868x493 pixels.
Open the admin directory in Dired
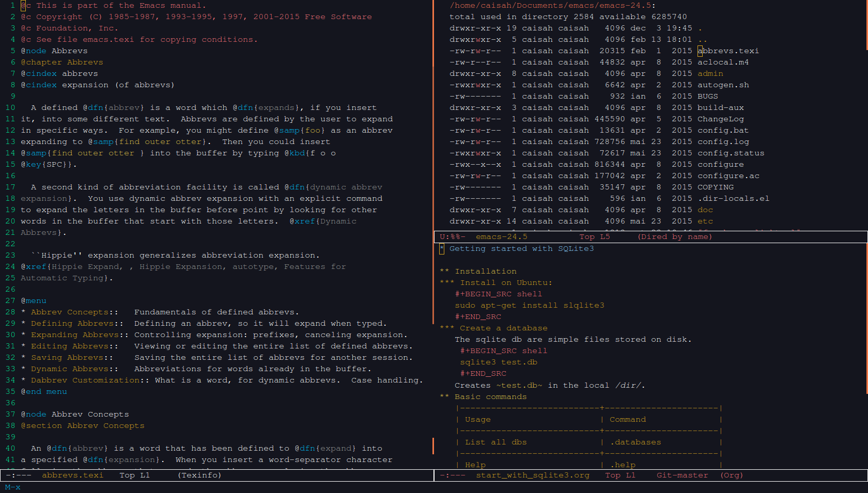click(710, 74)
